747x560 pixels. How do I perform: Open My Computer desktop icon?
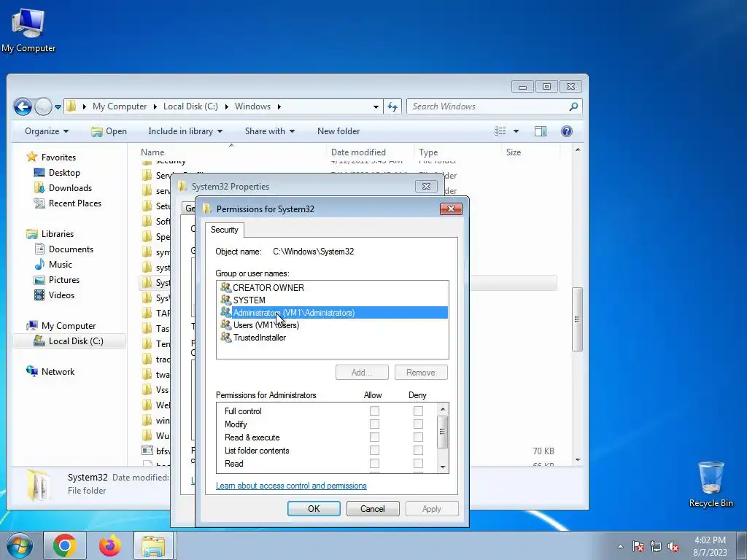28,29
